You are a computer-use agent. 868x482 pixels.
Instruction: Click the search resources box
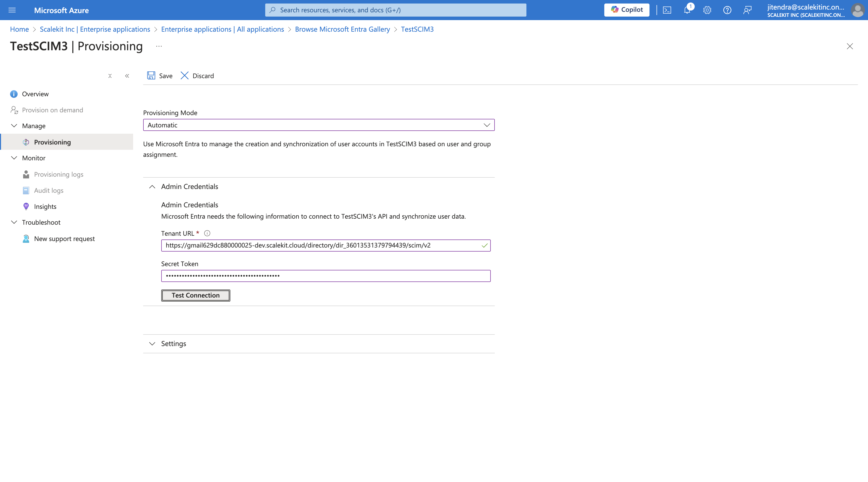pos(396,10)
